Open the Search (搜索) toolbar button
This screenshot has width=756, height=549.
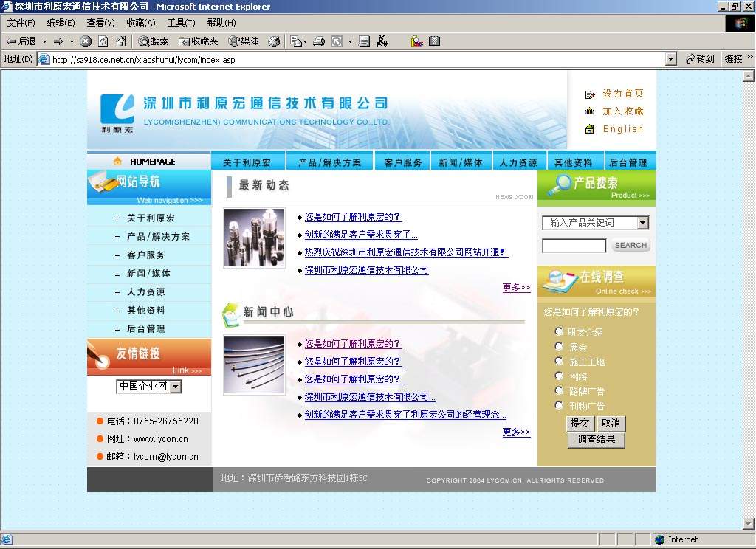(153, 41)
